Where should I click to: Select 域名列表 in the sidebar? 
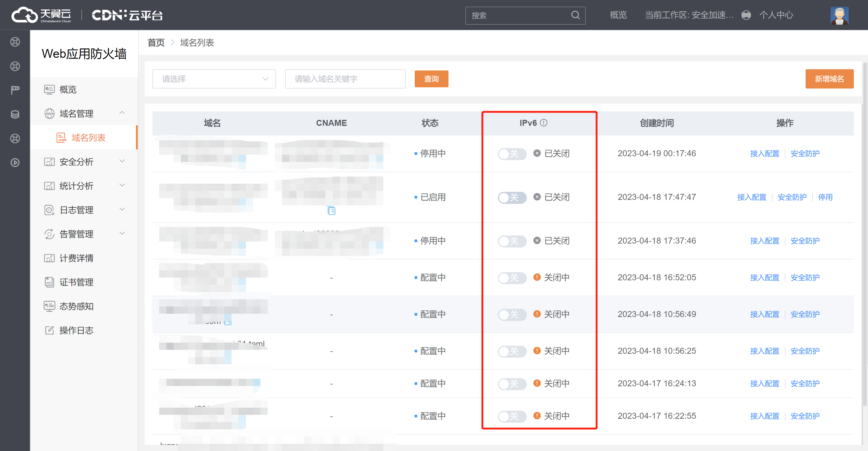tap(84, 138)
